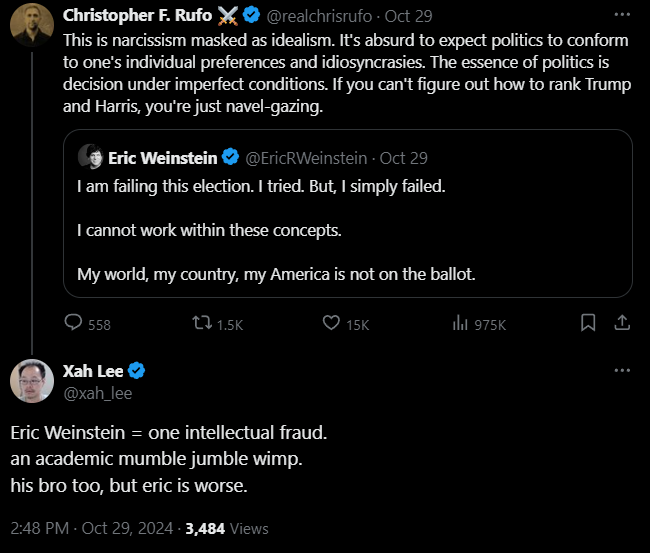This screenshot has width=650, height=553.
Task: Repost the Christopher Rufo tweet
Action: pyautogui.click(x=202, y=324)
